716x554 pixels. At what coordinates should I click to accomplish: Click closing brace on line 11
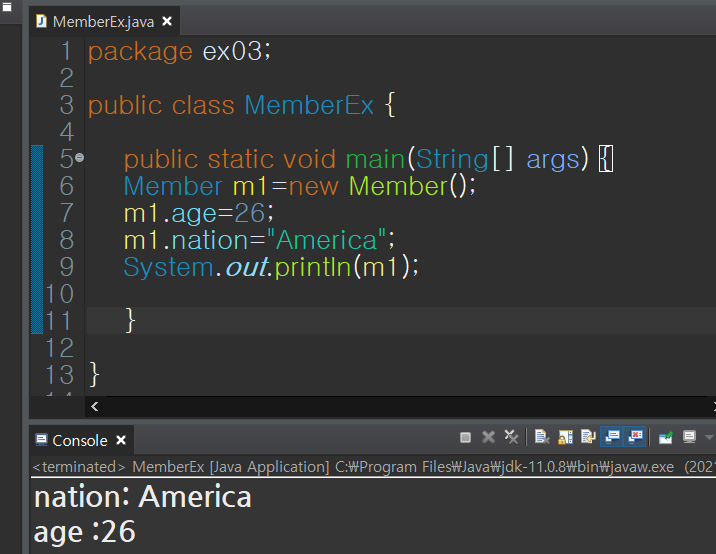point(130,320)
